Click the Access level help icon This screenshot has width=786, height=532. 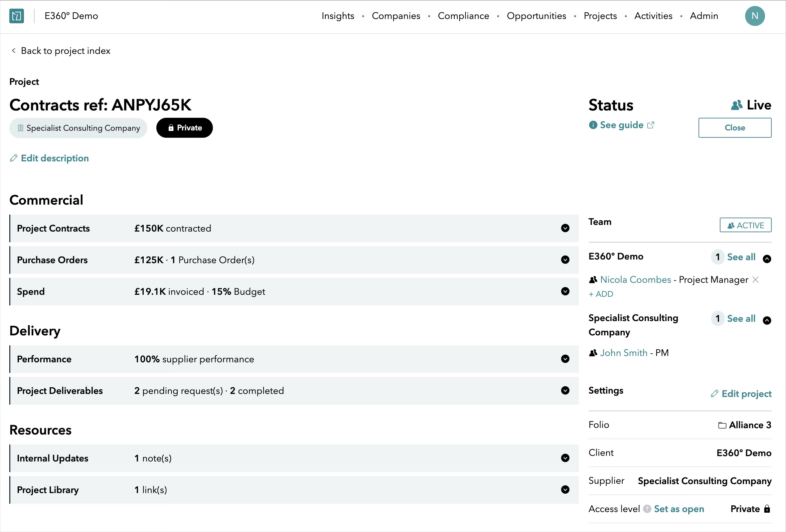coord(647,509)
